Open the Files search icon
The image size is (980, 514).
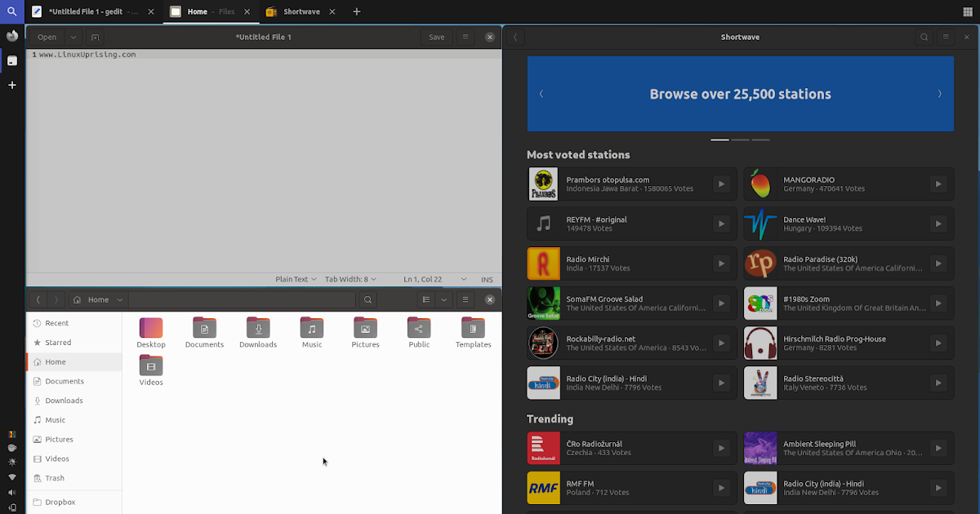(367, 299)
